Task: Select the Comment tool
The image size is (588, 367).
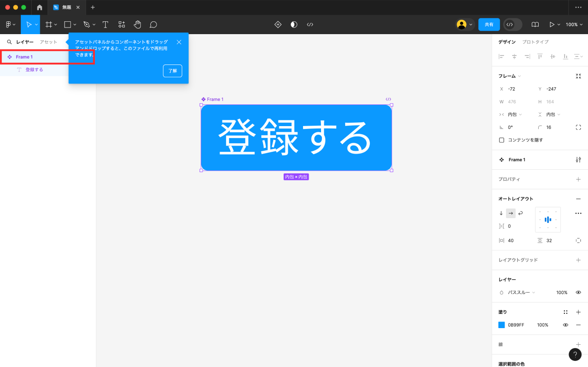Action: (x=153, y=24)
